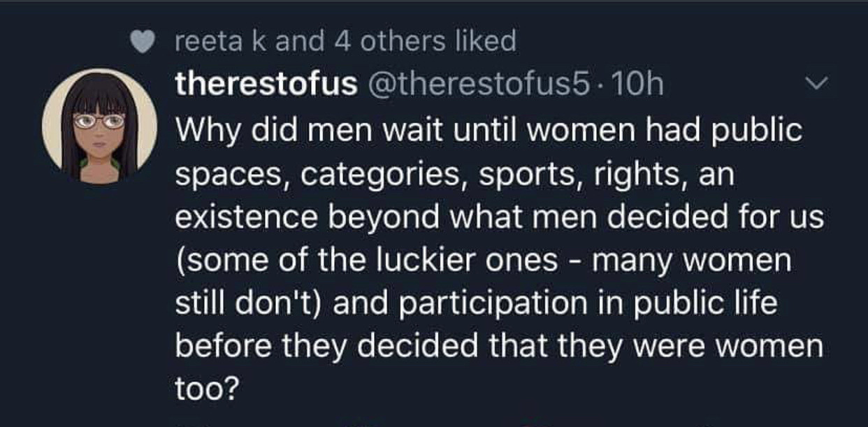The width and height of the screenshot is (868, 427).
Task: Click the phrase "existence beyond" in the tweet
Action: 307,217
